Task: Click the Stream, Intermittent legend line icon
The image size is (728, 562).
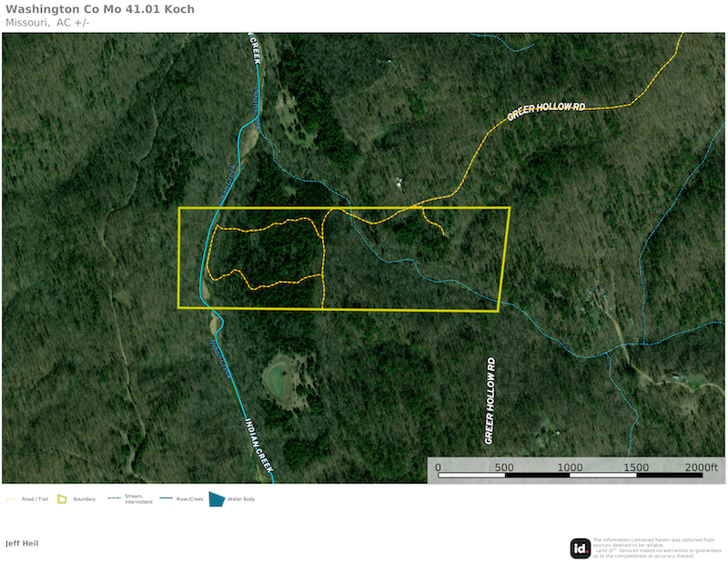Action: (113, 498)
